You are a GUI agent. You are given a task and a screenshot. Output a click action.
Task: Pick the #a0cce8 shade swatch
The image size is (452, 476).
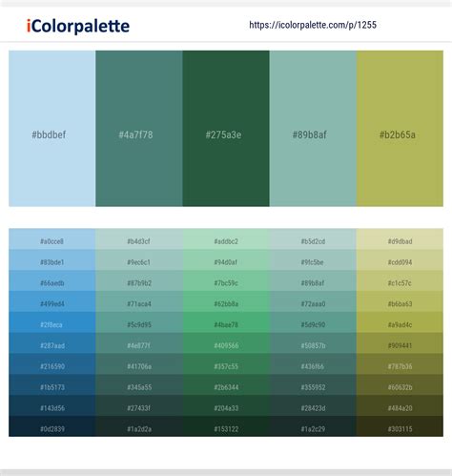tap(52, 239)
